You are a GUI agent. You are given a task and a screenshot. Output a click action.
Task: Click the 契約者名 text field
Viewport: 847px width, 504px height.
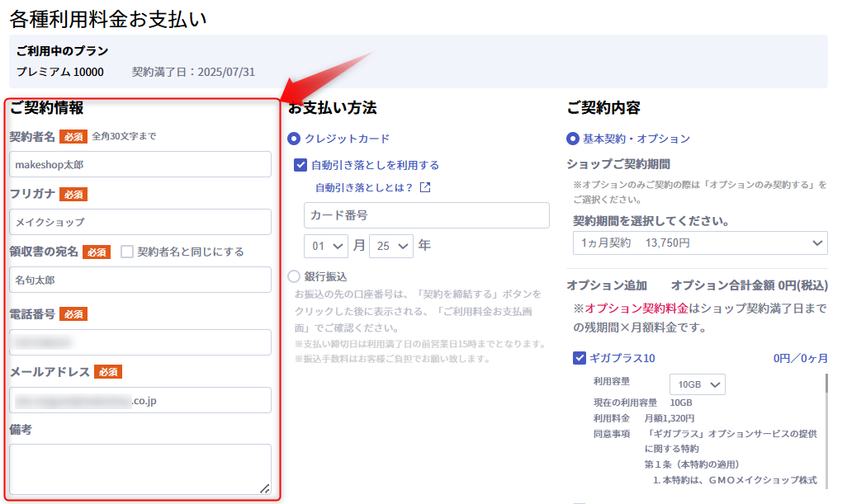[140, 164]
